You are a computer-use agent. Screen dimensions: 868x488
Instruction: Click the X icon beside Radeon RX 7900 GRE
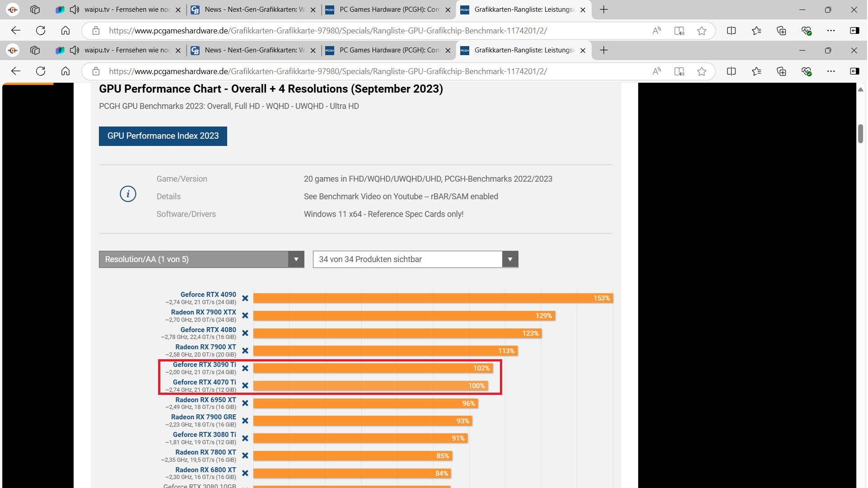click(245, 421)
